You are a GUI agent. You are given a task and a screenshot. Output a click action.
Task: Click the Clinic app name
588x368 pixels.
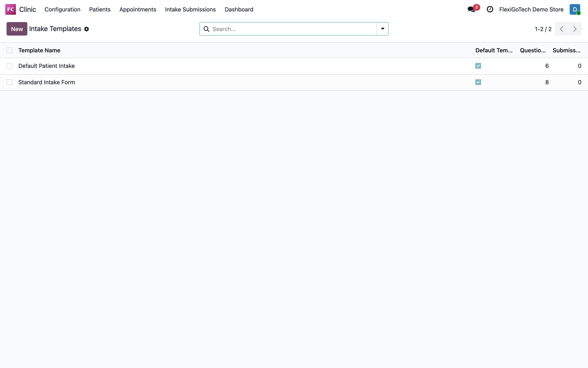[x=27, y=9]
